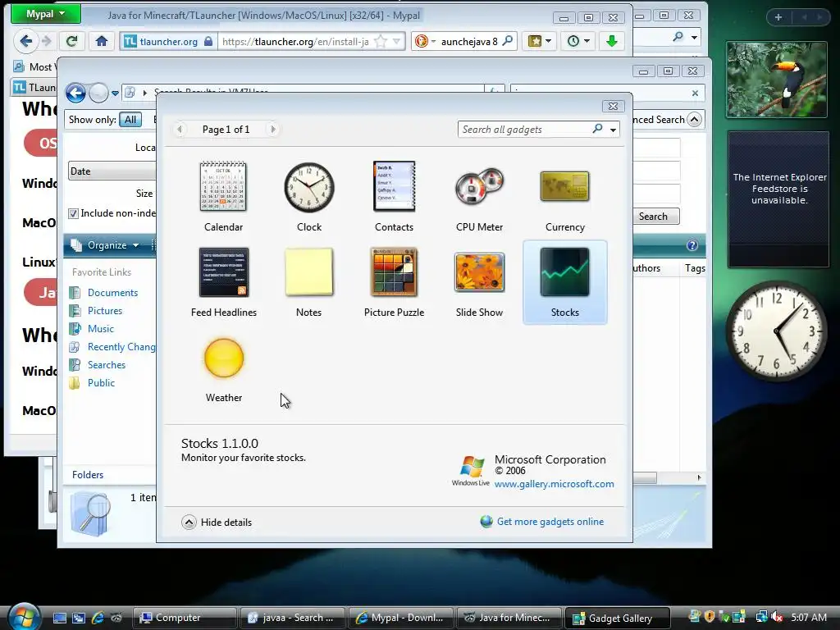
Task: Click the sidebar toucan slide show gadget
Action: (x=776, y=80)
